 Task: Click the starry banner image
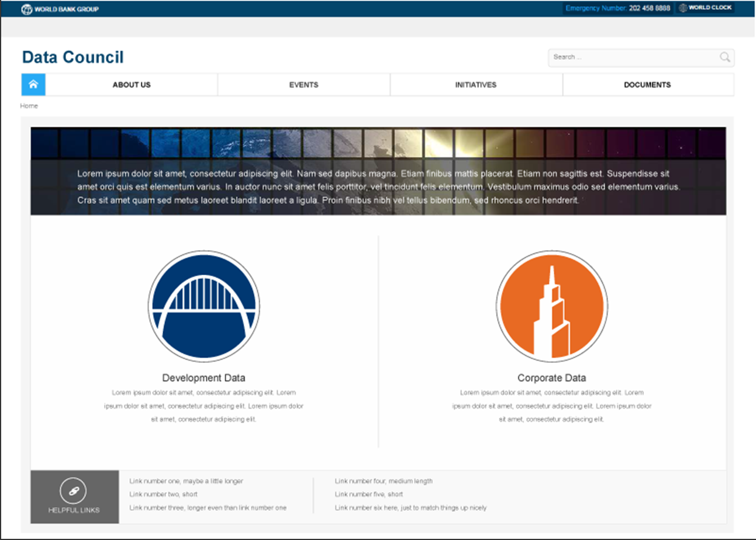point(378,142)
